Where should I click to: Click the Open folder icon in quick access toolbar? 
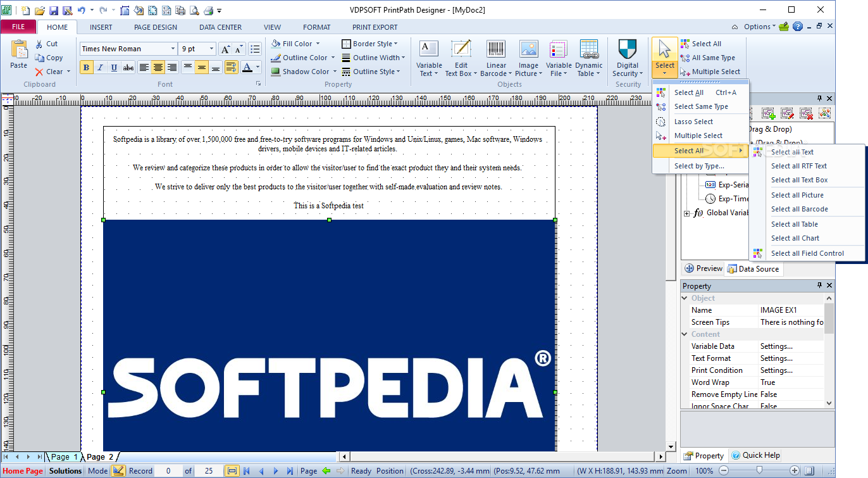(39, 10)
